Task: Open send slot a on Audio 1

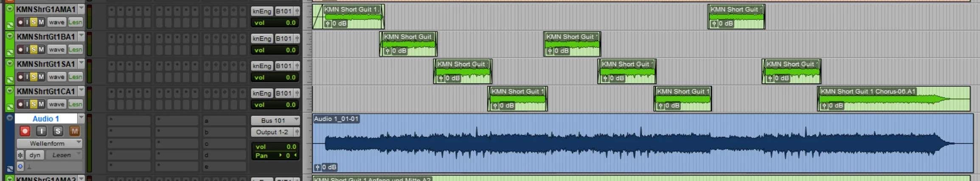Action: (x=224, y=120)
